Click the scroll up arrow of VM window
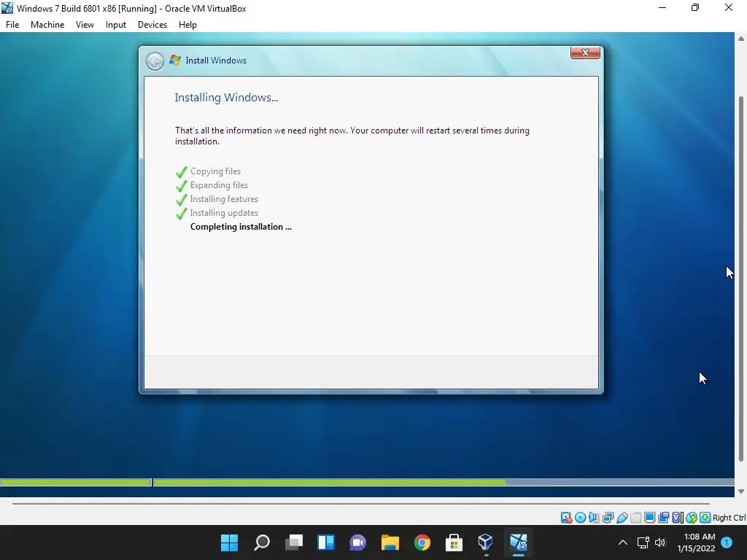Viewport: 747px width, 560px height. tap(741, 39)
